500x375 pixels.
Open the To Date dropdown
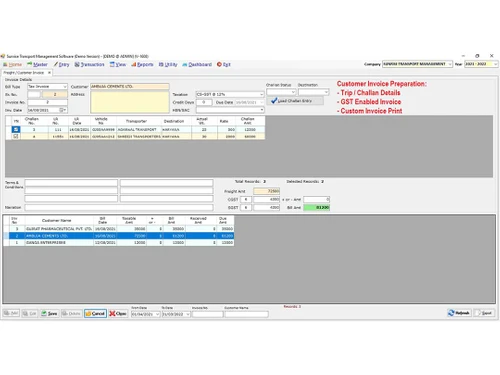click(x=188, y=314)
